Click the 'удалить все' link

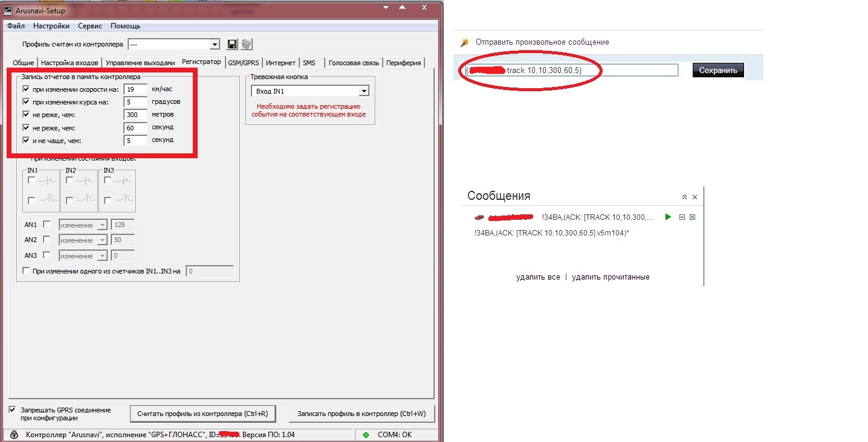tap(538, 277)
